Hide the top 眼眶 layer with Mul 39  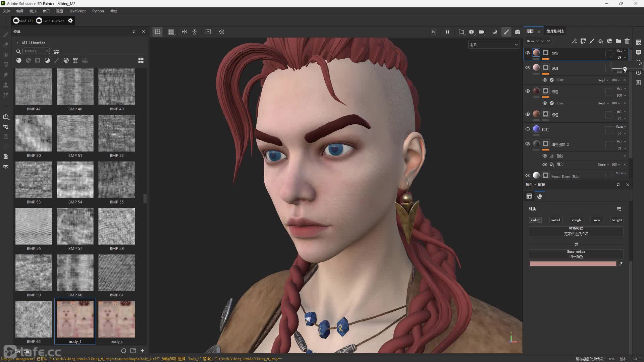point(528,53)
